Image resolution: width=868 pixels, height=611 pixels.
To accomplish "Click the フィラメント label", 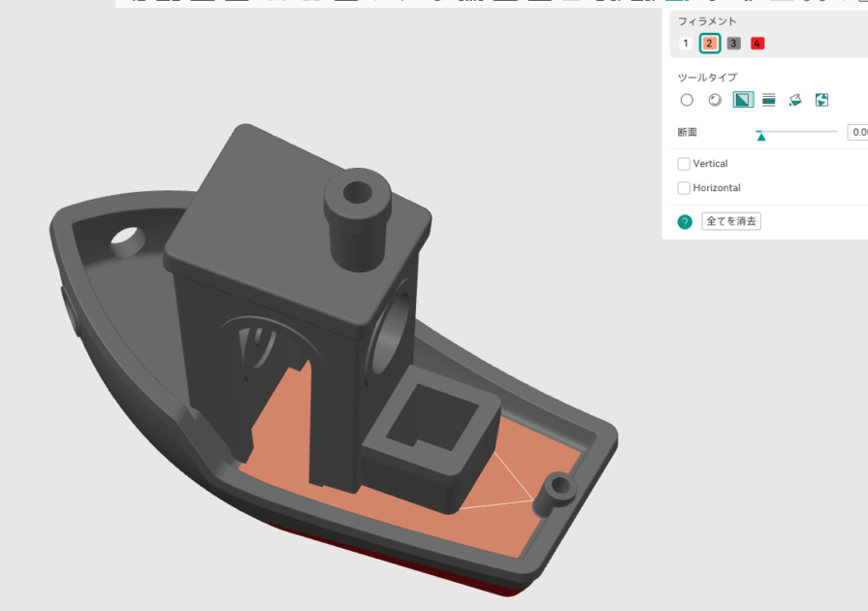I will (x=707, y=21).
